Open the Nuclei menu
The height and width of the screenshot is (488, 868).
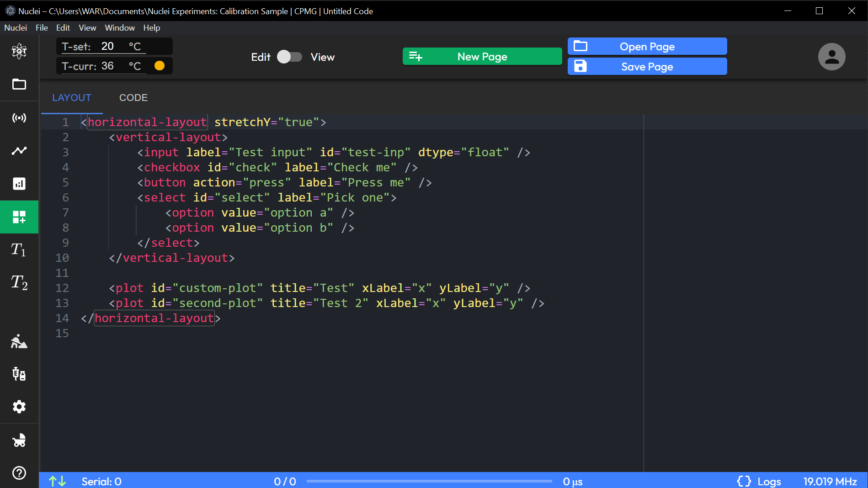click(x=16, y=28)
